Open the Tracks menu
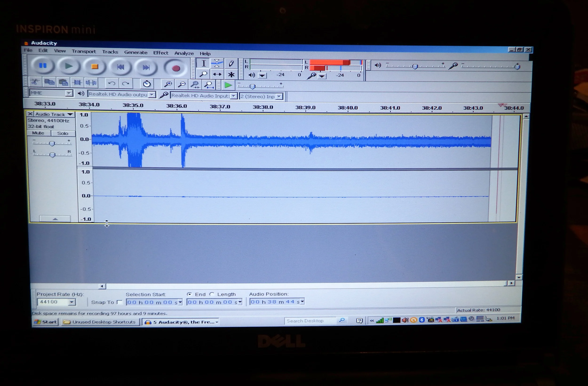Viewport: 588px width, 386px height. click(110, 52)
